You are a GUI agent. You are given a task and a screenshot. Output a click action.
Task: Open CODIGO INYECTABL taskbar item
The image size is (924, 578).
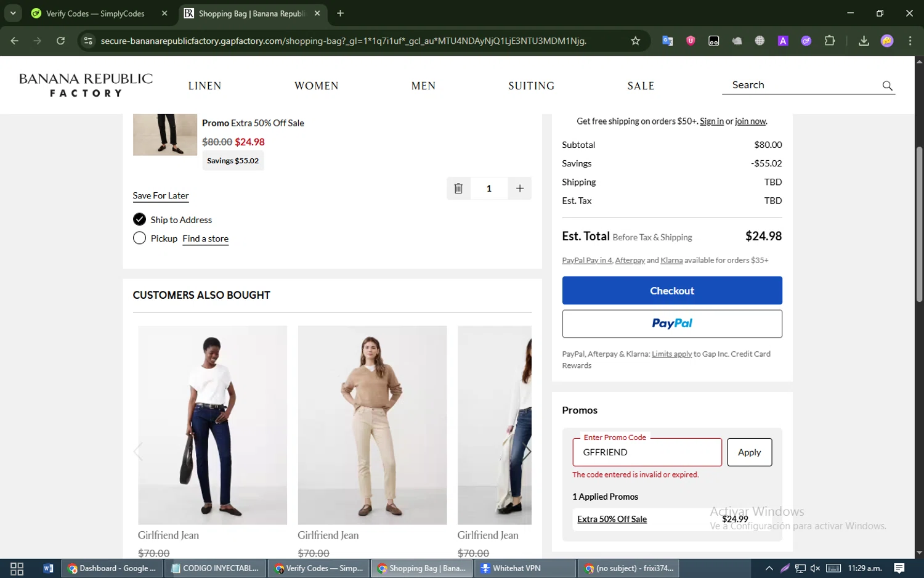click(x=215, y=568)
